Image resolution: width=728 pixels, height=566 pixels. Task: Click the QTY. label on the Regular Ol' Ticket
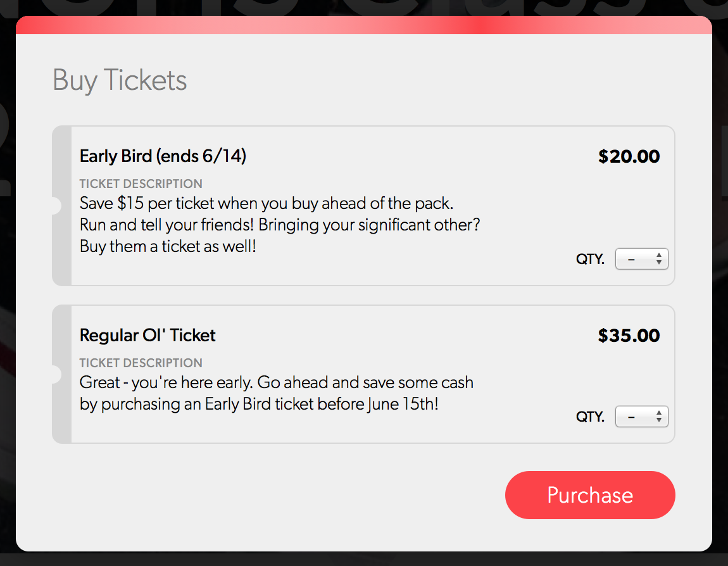pyautogui.click(x=590, y=417)
